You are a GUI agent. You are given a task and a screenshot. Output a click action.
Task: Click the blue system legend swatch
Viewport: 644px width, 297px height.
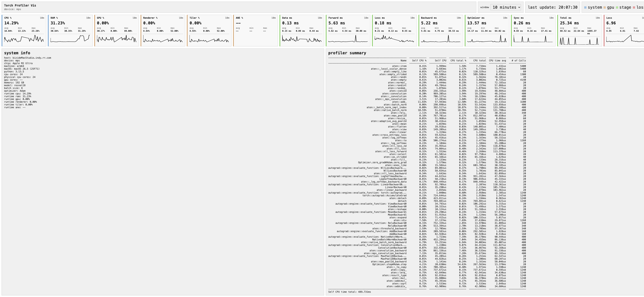(585, 7)
